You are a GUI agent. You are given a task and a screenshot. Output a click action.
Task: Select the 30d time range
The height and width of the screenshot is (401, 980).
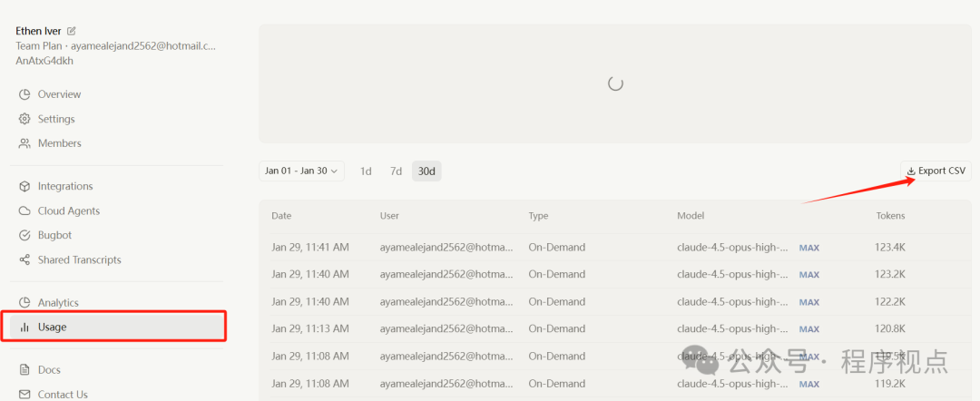[x=426, y=171]
